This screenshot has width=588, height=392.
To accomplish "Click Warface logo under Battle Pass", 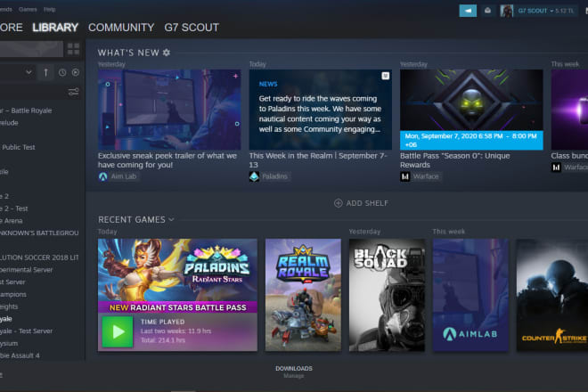I will point(405,176).
